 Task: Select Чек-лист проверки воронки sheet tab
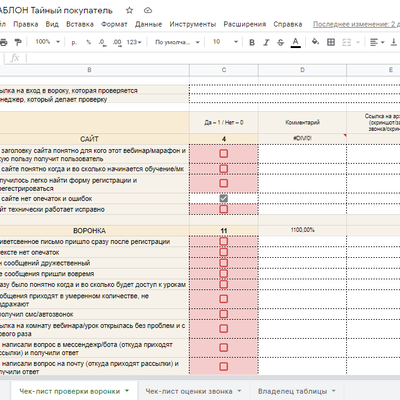pyautogui.click(x=70, y=391)
